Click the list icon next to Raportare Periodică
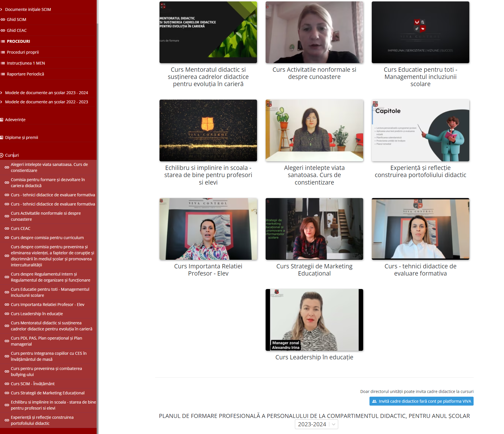The height and width of the screenshot is (434, 504). tap(3, 74)
